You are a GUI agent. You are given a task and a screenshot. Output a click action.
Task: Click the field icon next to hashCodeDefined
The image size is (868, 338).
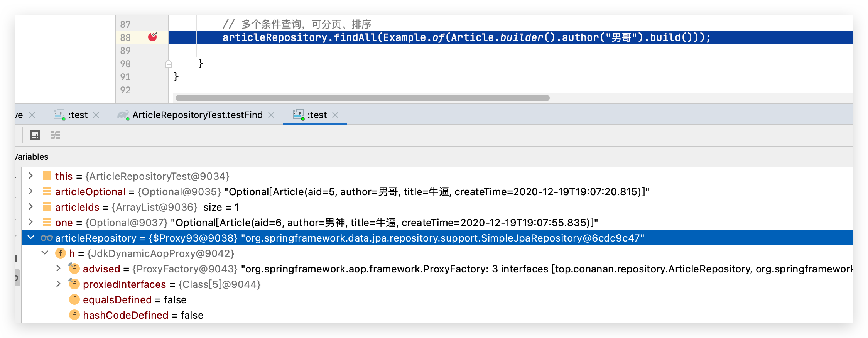point(74,315)
